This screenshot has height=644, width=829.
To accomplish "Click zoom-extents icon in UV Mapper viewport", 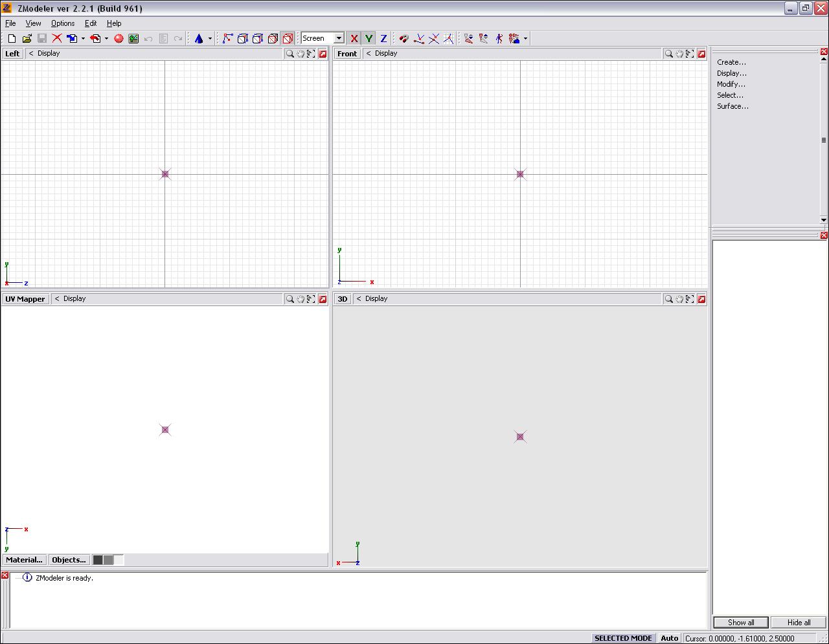I will (311, 299).
